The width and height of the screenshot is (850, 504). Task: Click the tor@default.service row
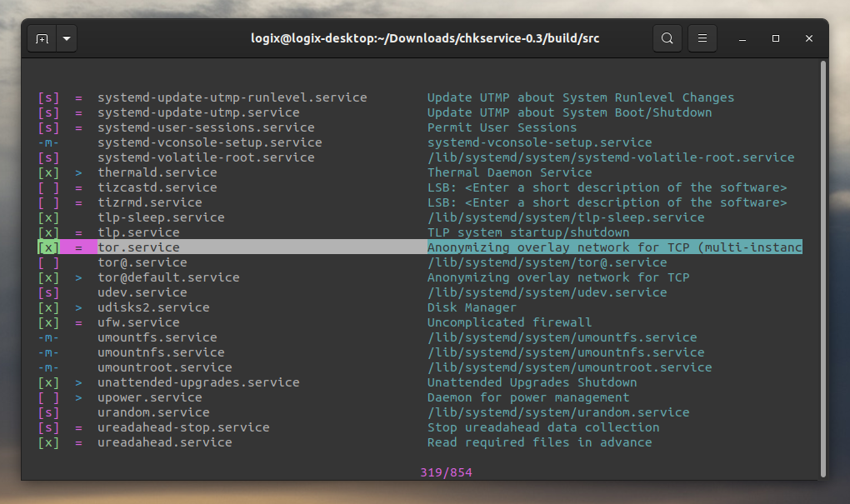[x=177, y=277]
